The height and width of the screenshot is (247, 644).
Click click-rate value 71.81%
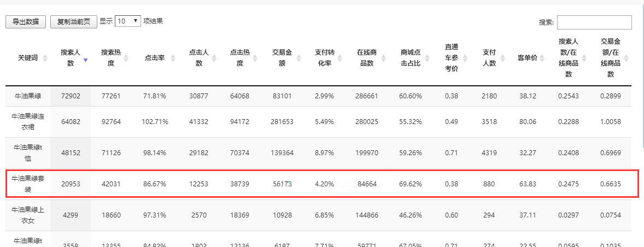tap(155, 96)
